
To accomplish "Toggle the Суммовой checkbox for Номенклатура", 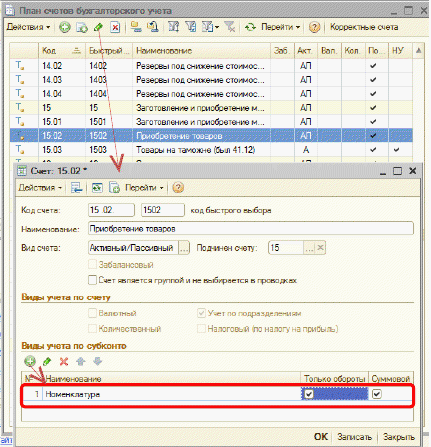I will click(377, 394).
